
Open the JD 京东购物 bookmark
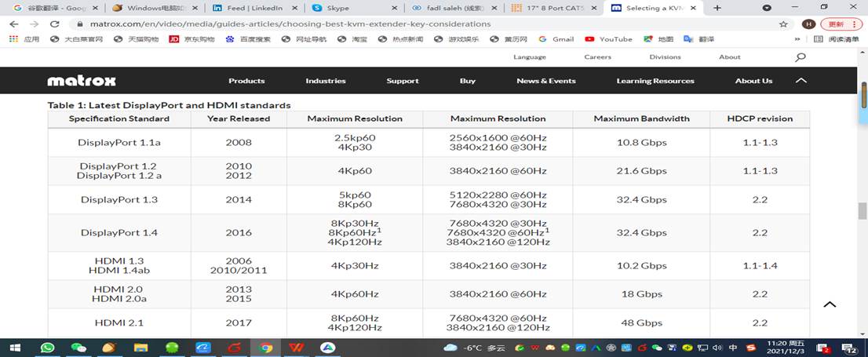pos(191,39)
